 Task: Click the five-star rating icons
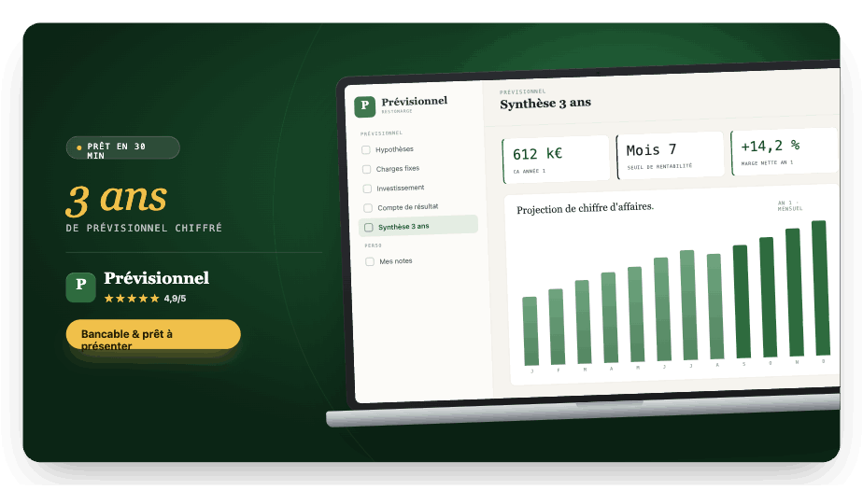tap(132, 299)
